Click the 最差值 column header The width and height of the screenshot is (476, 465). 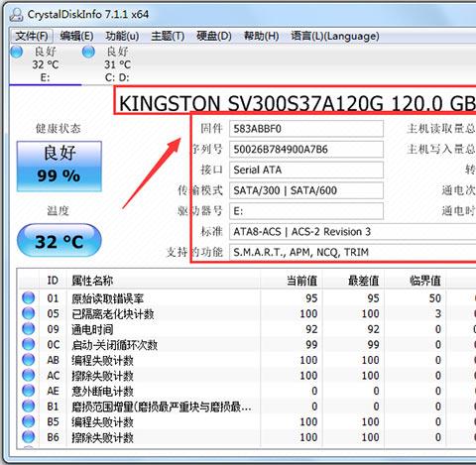(x=353, y=281)
